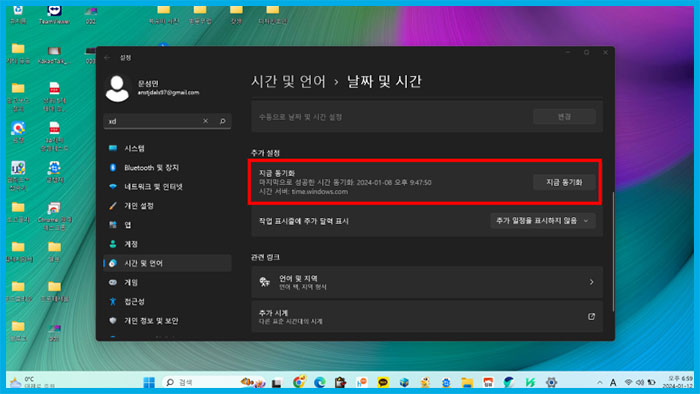This screenshot has height=394, width=700.
Task: Minimize the Settings window
Action: [568, 53]
